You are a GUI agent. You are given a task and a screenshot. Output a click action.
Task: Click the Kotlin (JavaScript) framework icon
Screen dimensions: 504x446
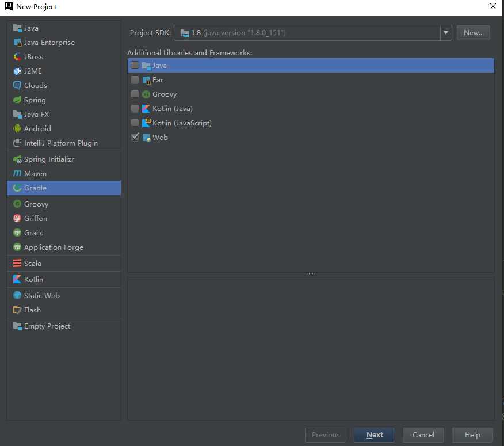point(146,123)
